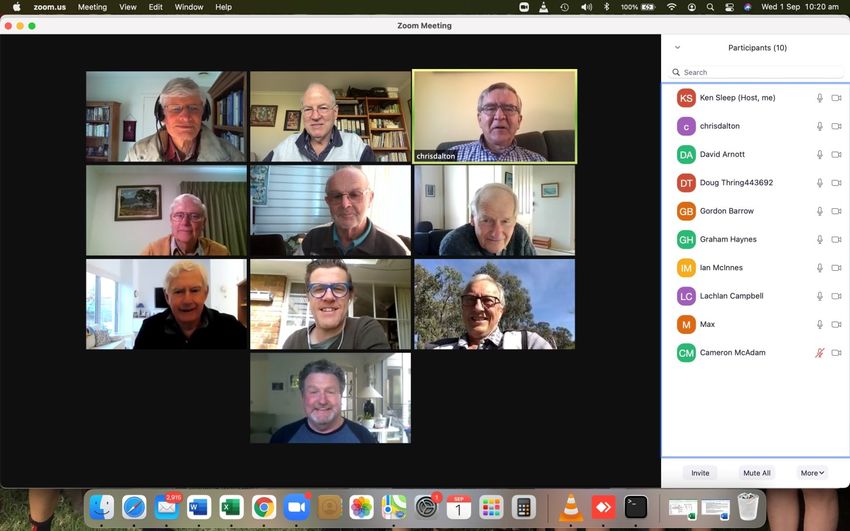Viewport: 850px width, 531px height.
Task: Click the Zoom icon in the Dock
Action: click(297, 507)
